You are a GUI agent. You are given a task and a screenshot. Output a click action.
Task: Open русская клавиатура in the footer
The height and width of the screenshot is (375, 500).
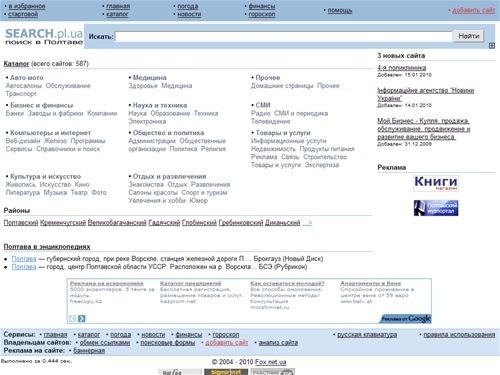point(367,334)
